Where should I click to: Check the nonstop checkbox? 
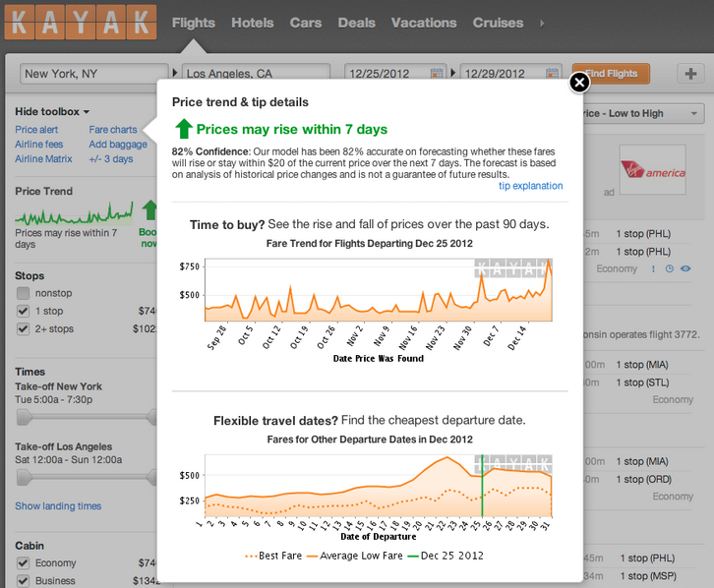(x=23, y=294)
